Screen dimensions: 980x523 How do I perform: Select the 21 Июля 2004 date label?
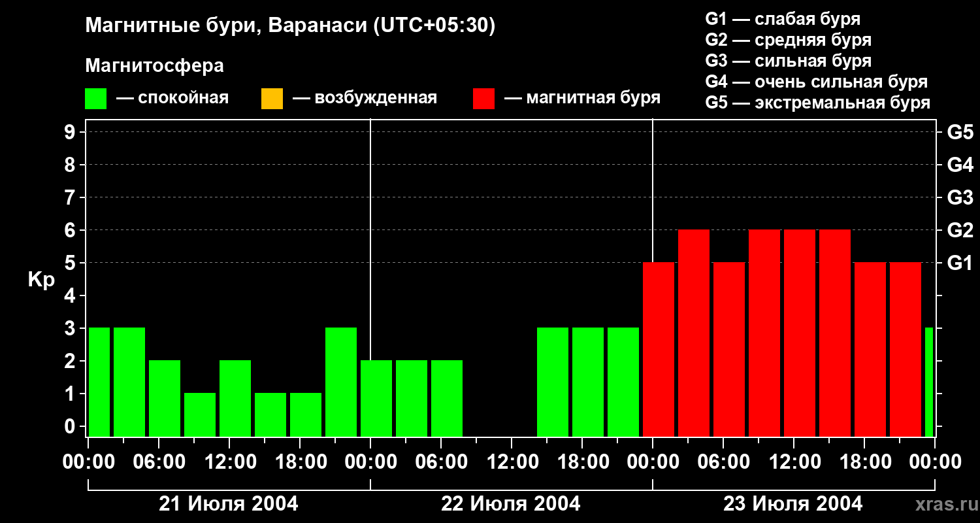click(x=229, y=503)
